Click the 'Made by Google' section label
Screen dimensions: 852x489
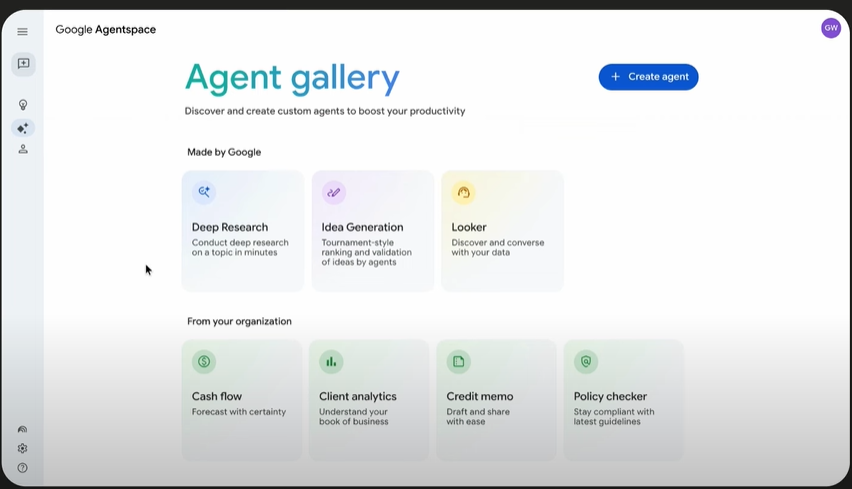(x=224, y=152)
